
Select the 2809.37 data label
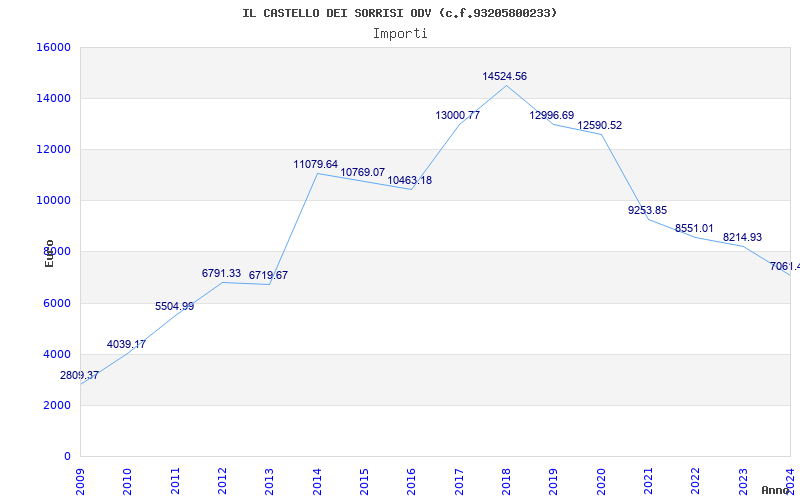79,376
